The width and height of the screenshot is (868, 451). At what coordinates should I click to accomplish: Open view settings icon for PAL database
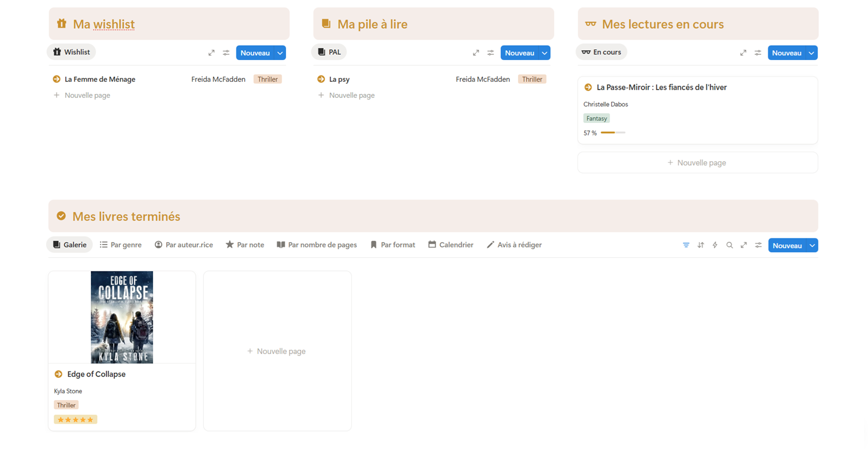[x=491, y=53]
